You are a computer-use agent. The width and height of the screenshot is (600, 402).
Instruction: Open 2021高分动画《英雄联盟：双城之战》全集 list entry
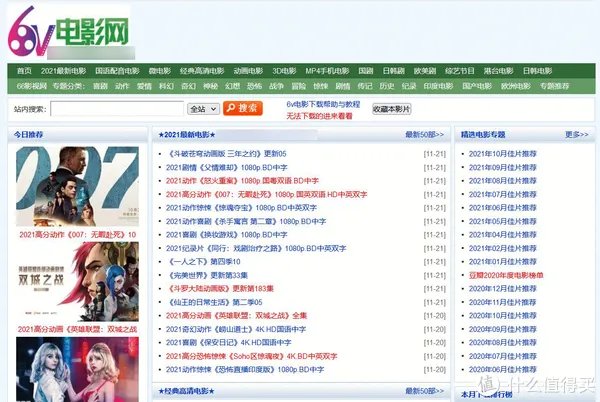[236, 316]
